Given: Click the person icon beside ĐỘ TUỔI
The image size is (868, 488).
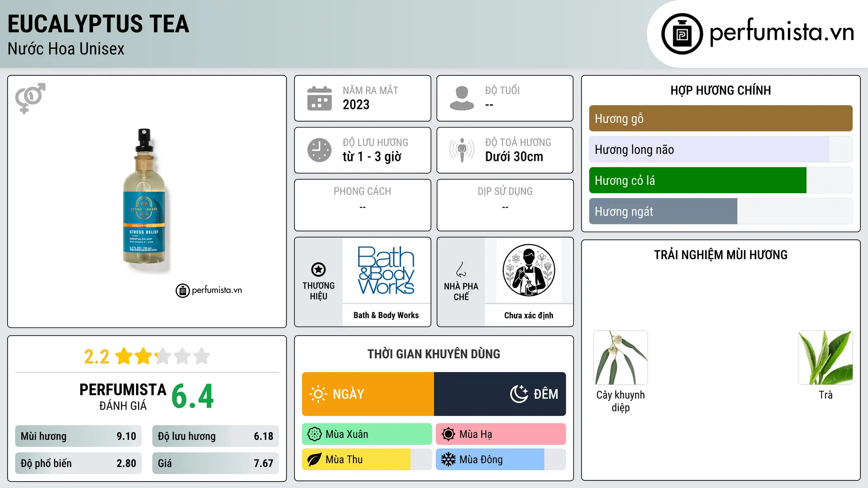Looking at the screenshot, I should 462,98.
